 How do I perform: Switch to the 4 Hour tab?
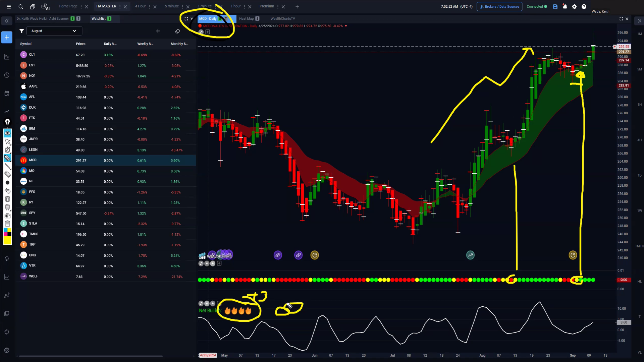141,6
